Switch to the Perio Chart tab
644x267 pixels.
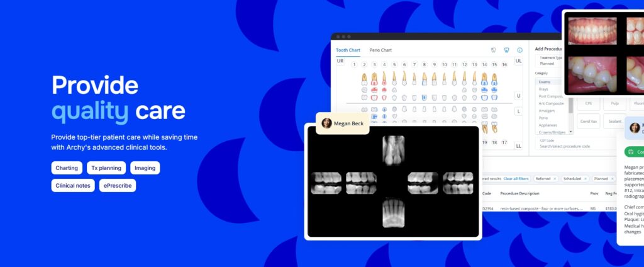[380, 50]
